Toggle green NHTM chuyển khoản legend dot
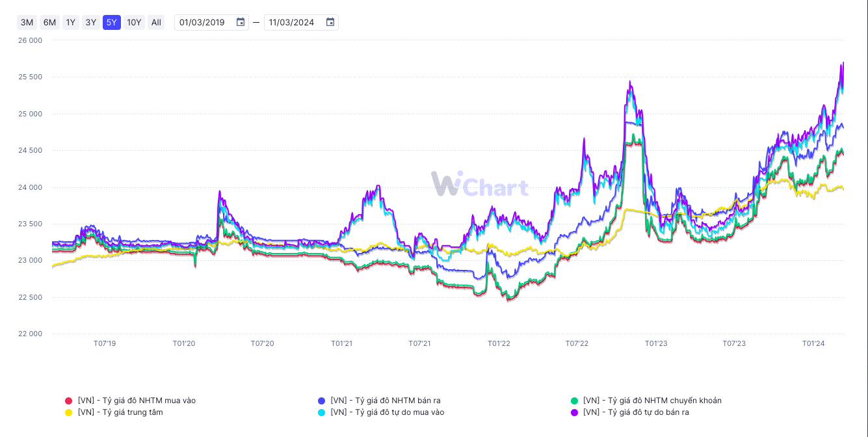This screenshot has width=868, height=437. [x=575, y=401]
